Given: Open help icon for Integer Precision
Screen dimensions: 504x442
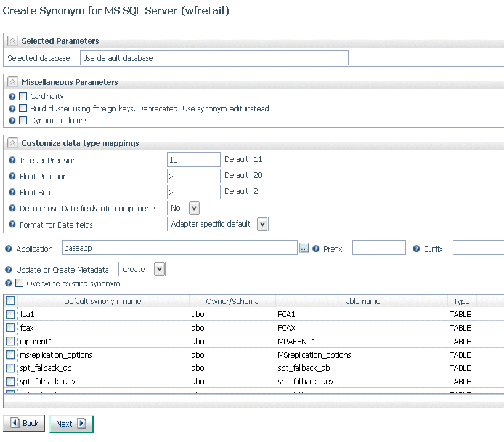Looking at the screenshot, I should [12, 160].
